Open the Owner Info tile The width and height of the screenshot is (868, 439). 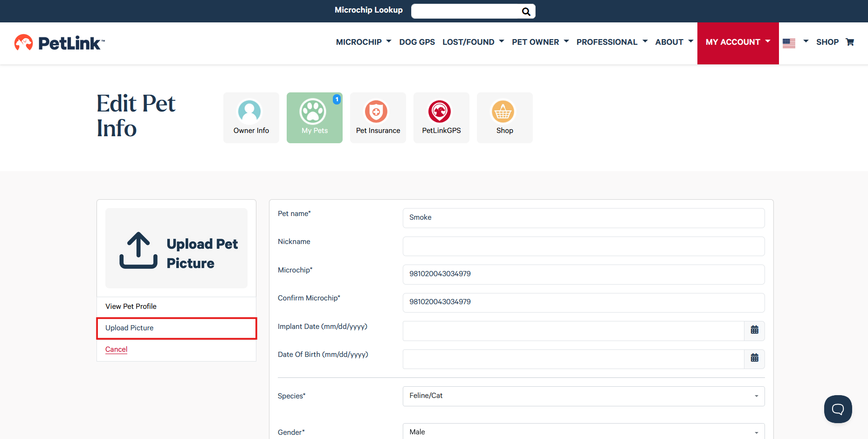(251, 118)
